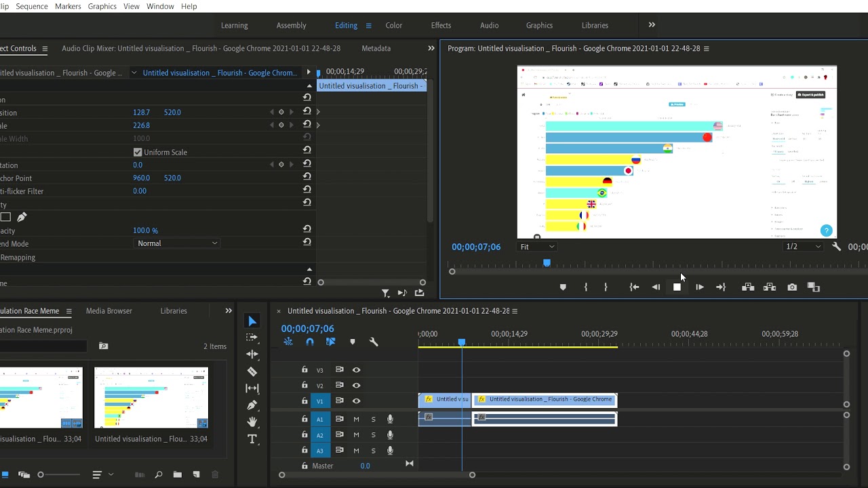Open the Metadata tab
The height and width of the screenshot is (488, 868).
376,49
